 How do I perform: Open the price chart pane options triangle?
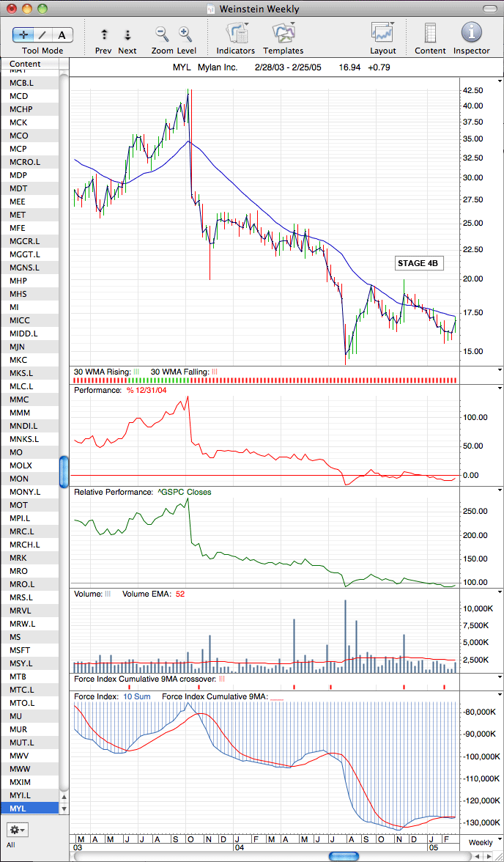(x=500, y=81)
